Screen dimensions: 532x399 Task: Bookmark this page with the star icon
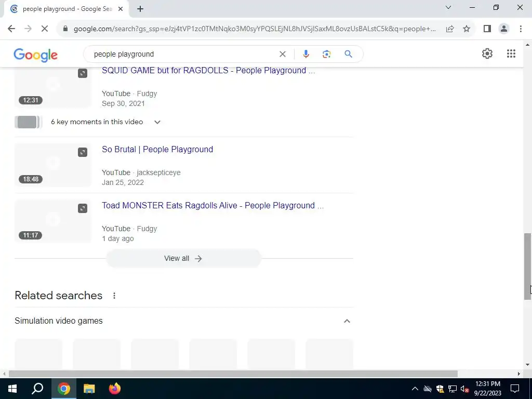(467, 29)
